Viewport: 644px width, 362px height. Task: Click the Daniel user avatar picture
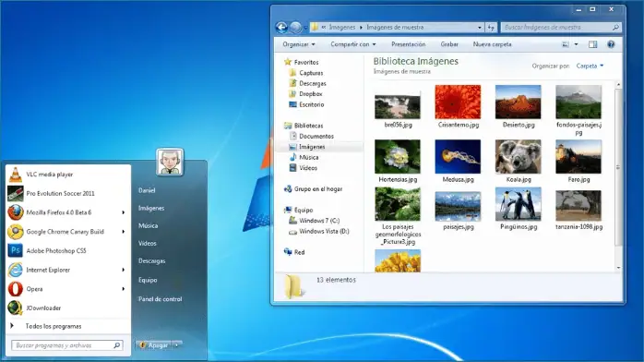170,162
